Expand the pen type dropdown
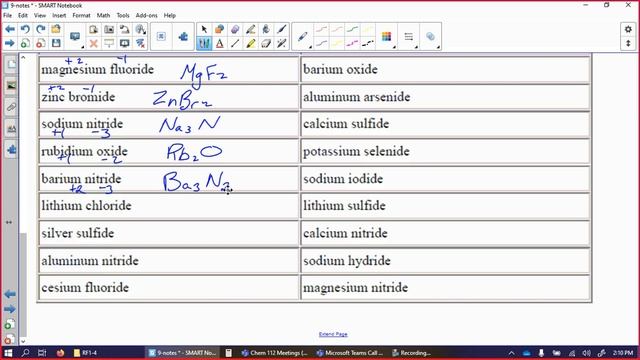 coord(310,47)
